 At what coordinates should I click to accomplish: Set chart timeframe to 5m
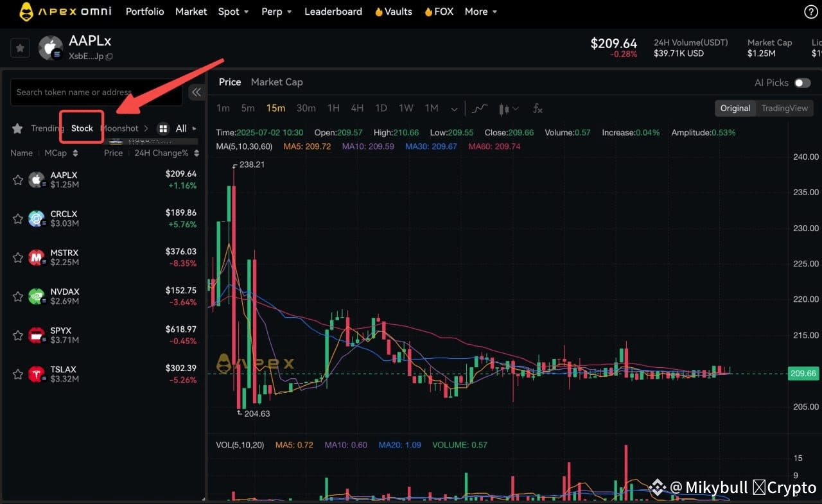coord(248,109)
